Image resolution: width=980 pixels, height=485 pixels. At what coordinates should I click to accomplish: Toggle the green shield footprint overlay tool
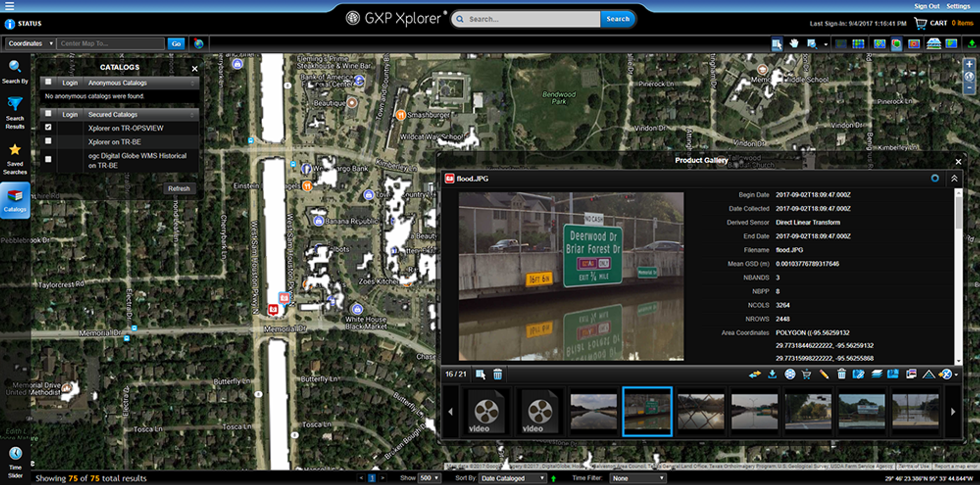[x=896, y=44]
